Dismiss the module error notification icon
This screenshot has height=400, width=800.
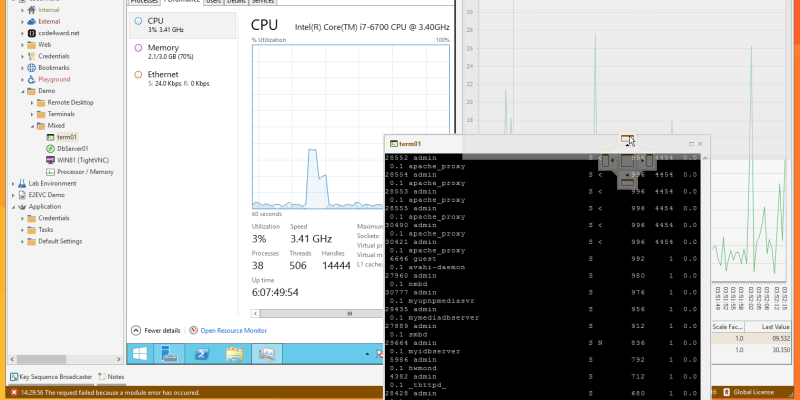[13, 392]
